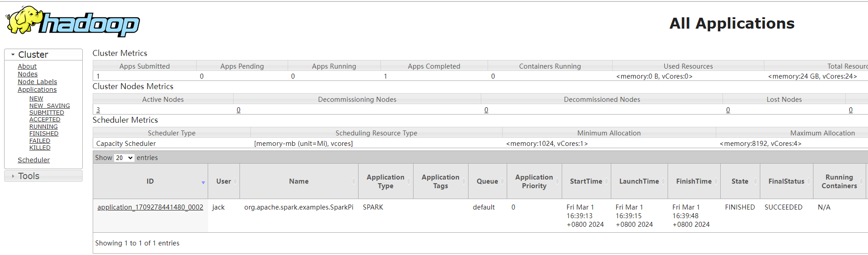Go to the Nodes page
This screenshot has width=868, height=255.
(x=28, y=74)
